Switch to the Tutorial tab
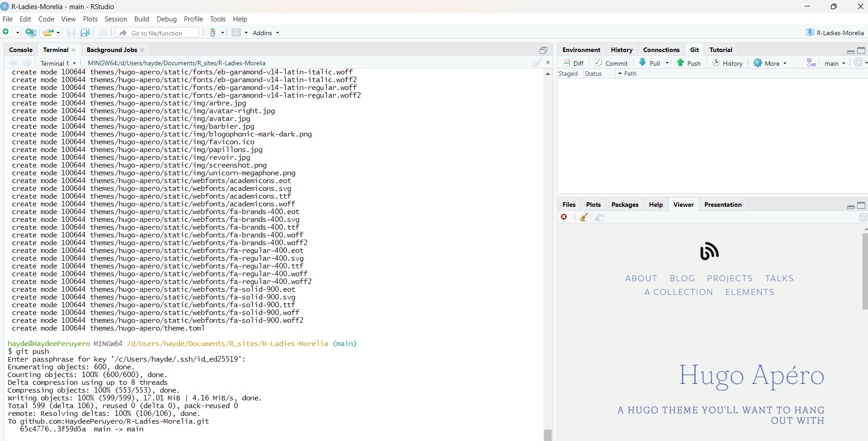This screenshot has height=441, width=868. (x=721, y=50)
